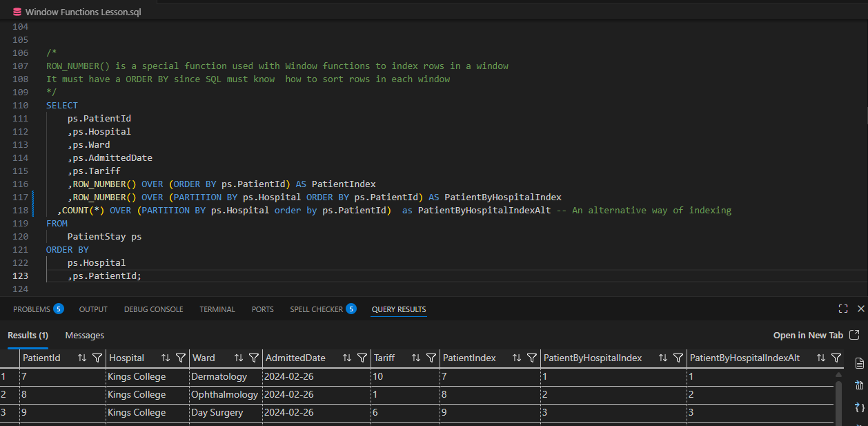Image resolution: width=868 pixels, height=426 pixels.
Task: Switch to the Messages tab
Action: click(x=84, y=335)
